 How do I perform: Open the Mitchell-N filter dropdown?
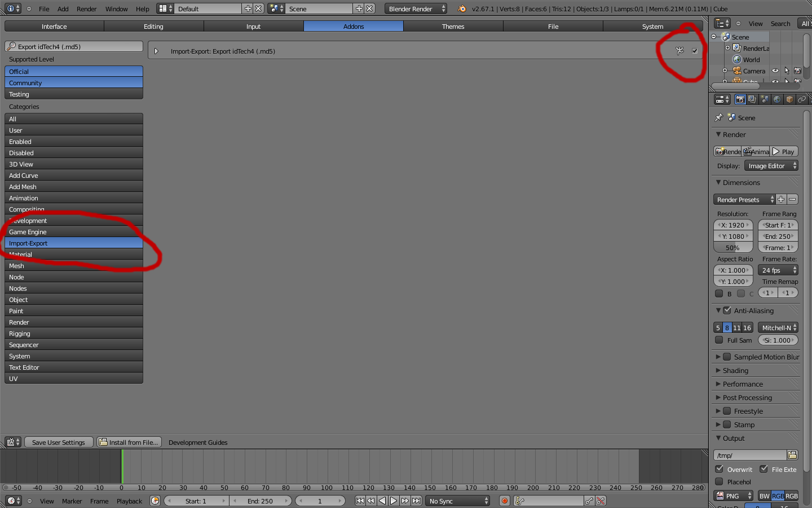tap(778, 327)
